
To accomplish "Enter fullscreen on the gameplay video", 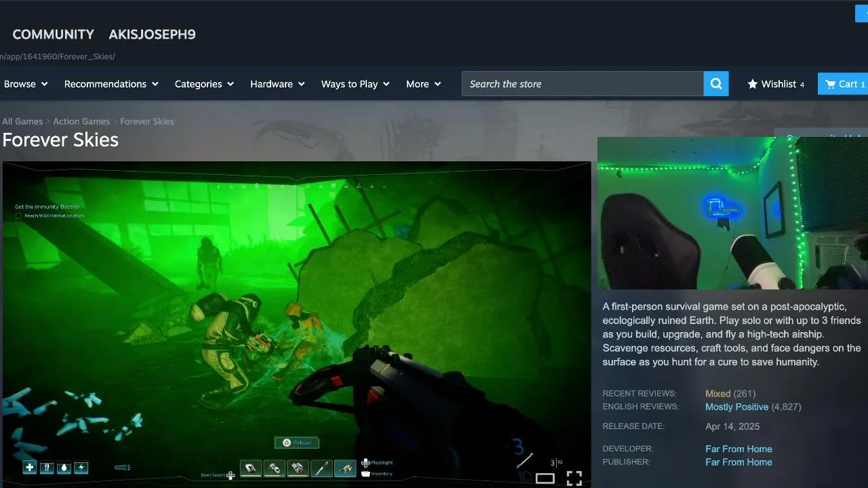I will [x=574, y=479].
